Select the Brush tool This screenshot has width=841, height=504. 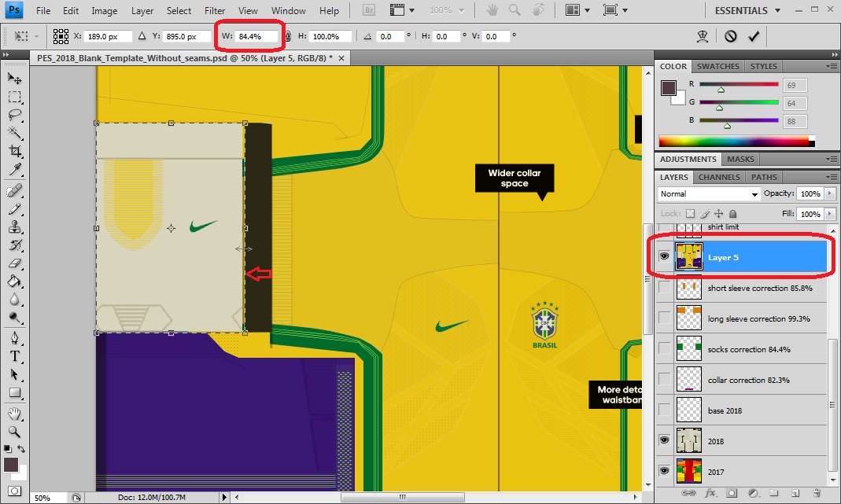14,209
